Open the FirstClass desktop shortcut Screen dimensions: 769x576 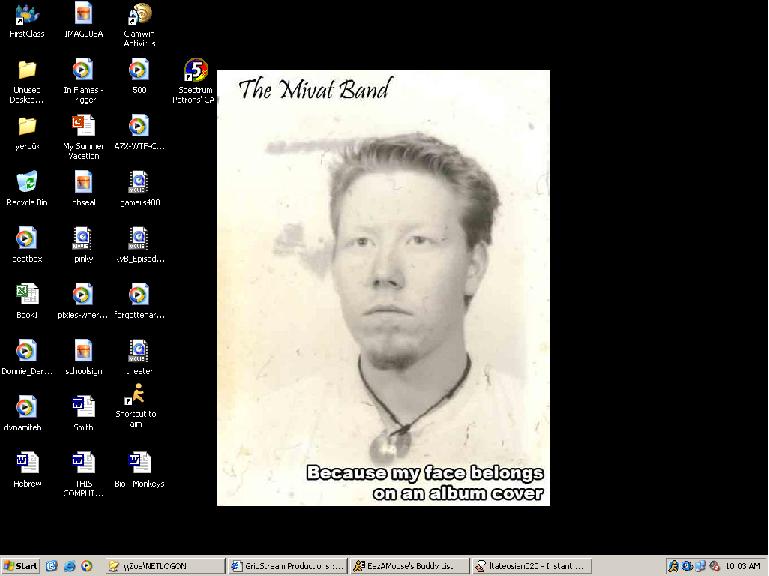click(26, 15)
